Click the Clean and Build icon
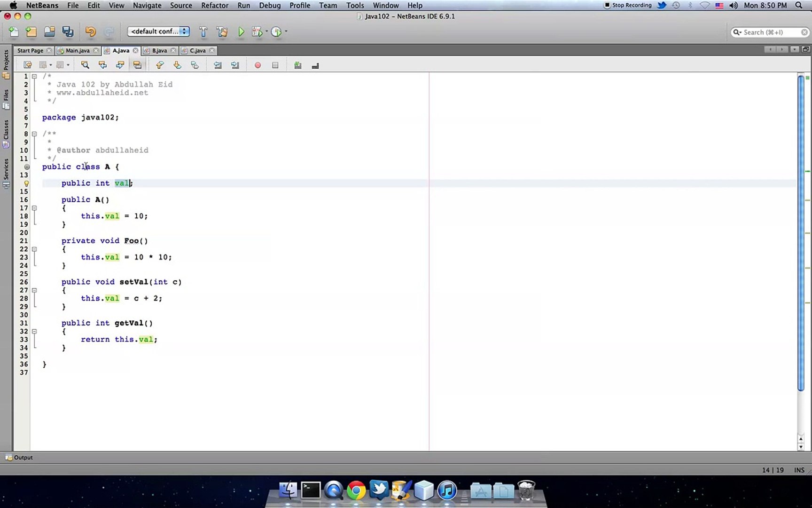Viewport: 812px width, 508px height. click(x=222, y=32)
